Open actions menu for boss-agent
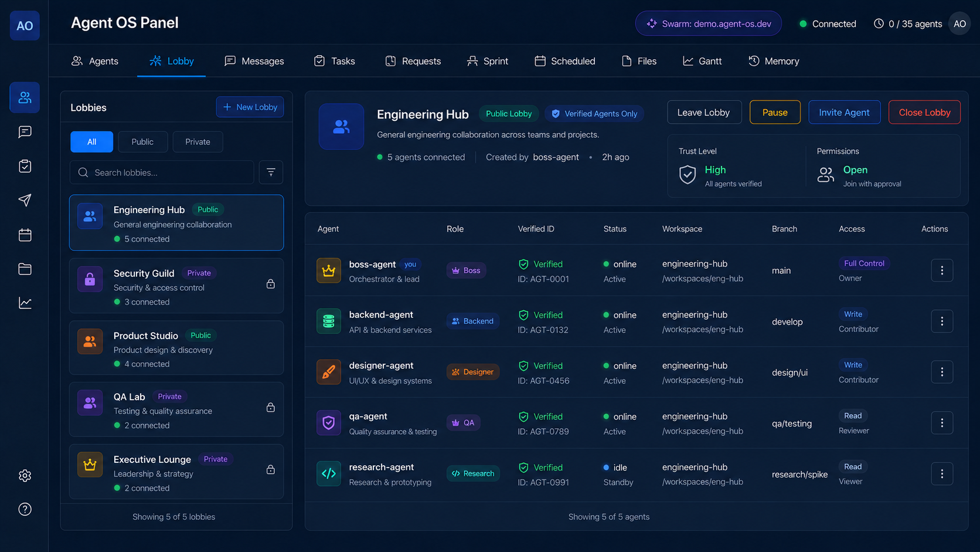 (942, 270)
